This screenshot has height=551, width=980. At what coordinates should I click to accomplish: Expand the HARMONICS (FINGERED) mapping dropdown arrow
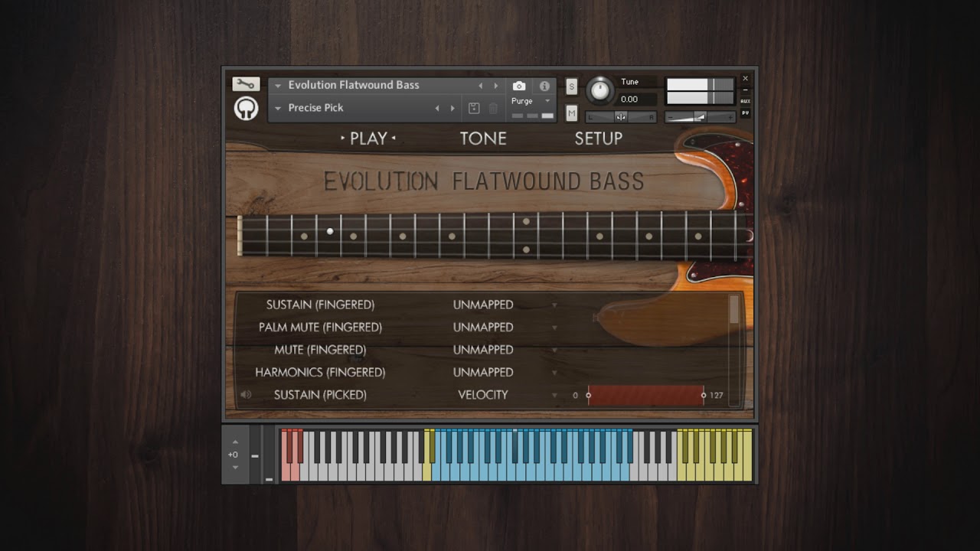555,373
